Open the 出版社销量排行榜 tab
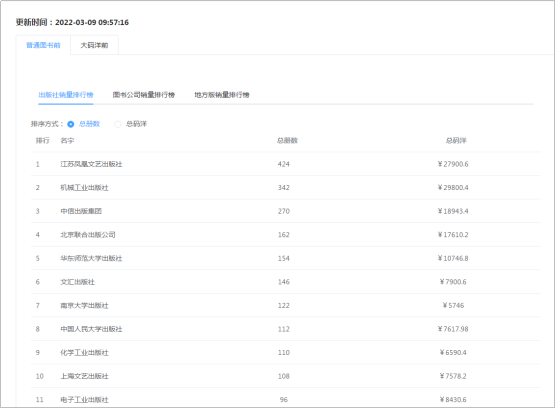Image resolution: width=555 pixels, height=409 pixels. tap(66, 95)
